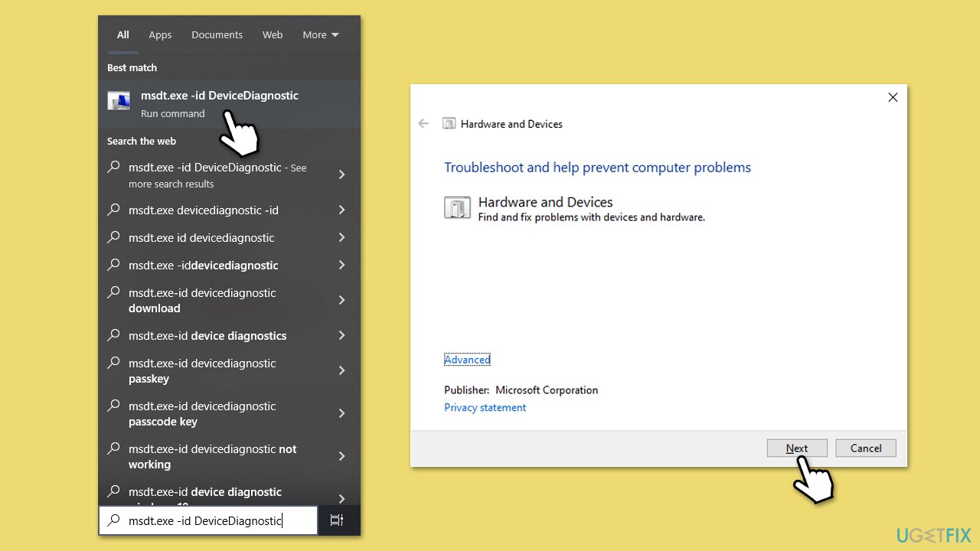Click the magnifier icon in the search box
980x551 pixels.
[113, 520]
